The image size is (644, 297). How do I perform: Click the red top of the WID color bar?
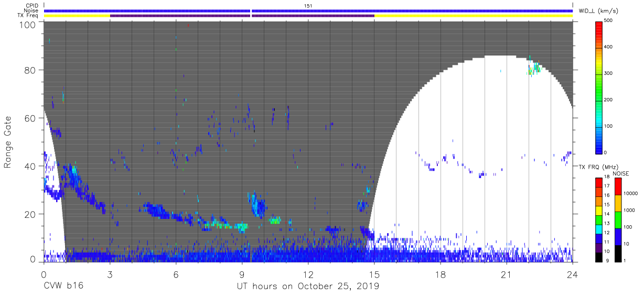(598, 26)
